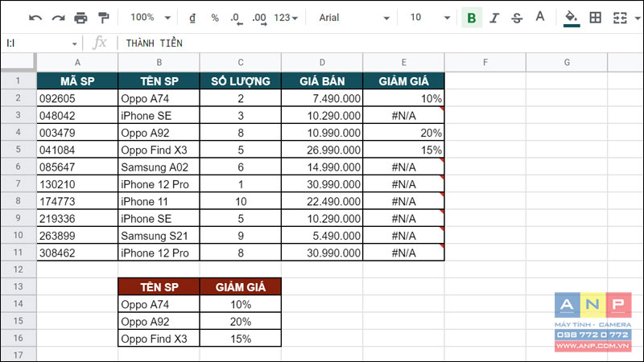Increase decimal places

[x=259, y=18]
